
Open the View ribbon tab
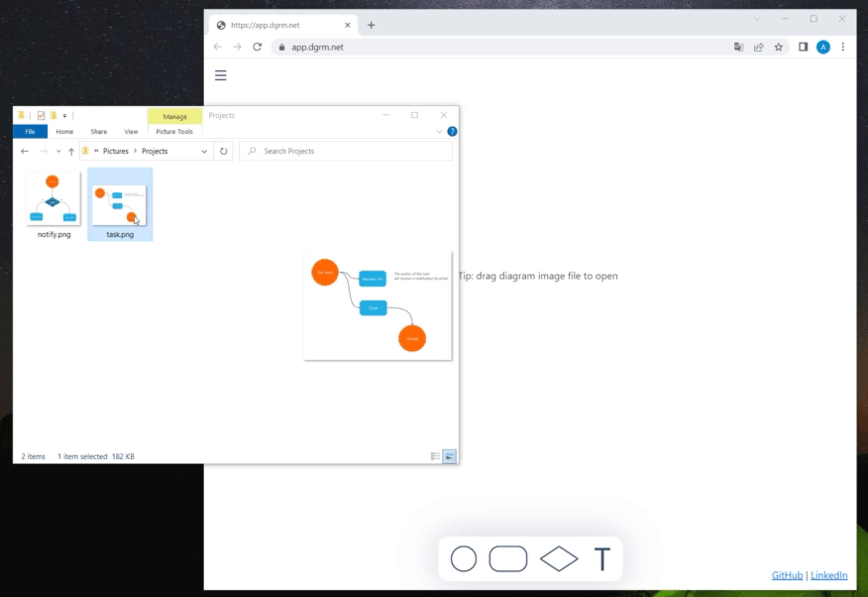tap(131, 131)
